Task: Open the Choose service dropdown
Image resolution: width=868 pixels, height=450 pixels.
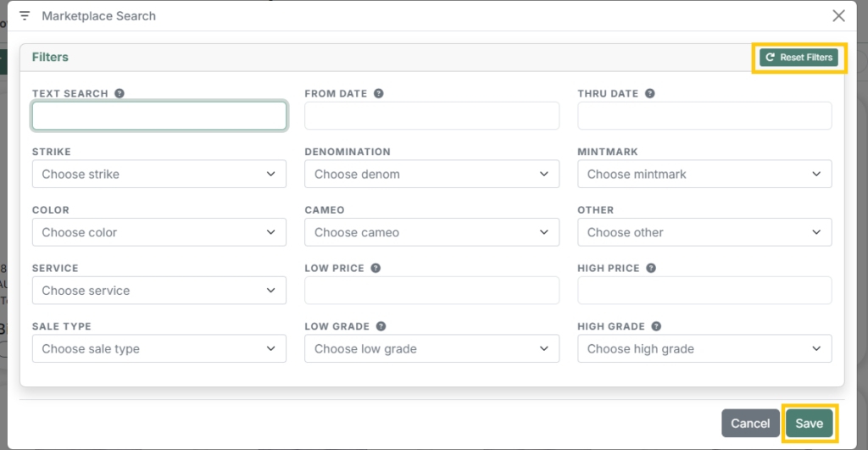Action: pos(159,290)
